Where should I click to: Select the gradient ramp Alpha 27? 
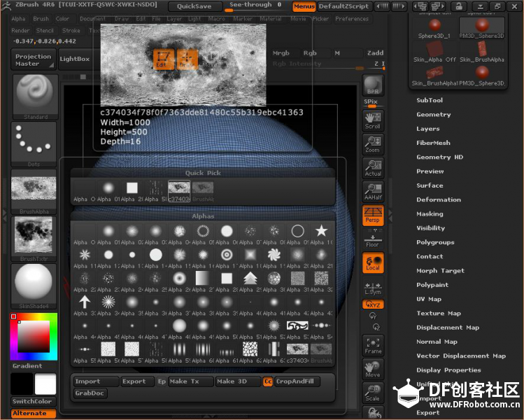(x=202, y=281)
